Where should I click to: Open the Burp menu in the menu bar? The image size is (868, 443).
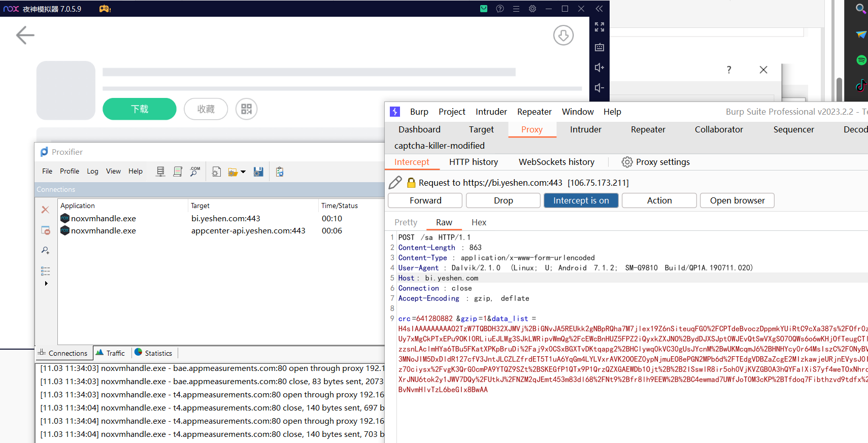tap(419, 112)
